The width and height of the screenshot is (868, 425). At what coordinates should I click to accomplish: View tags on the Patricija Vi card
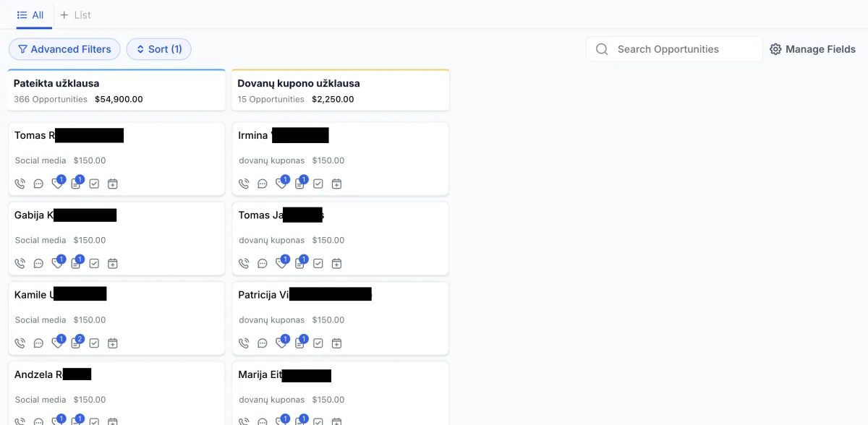(x=282, y=342)
